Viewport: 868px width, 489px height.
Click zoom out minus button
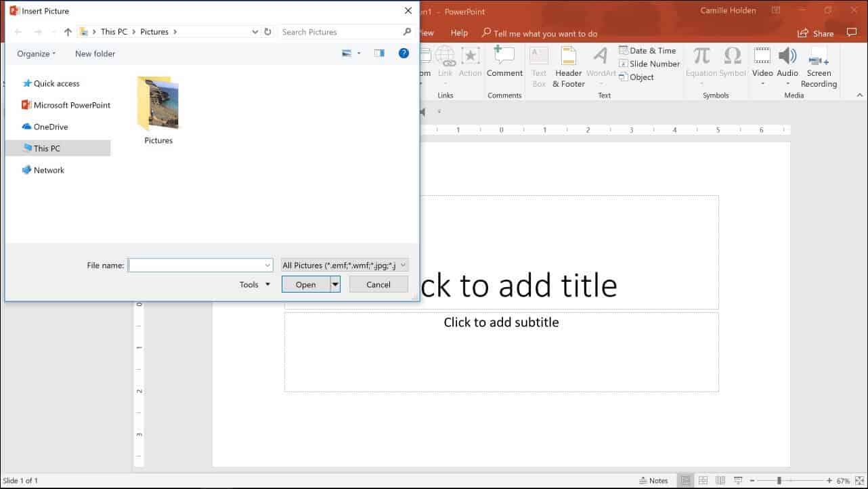[x=752, y=481]
